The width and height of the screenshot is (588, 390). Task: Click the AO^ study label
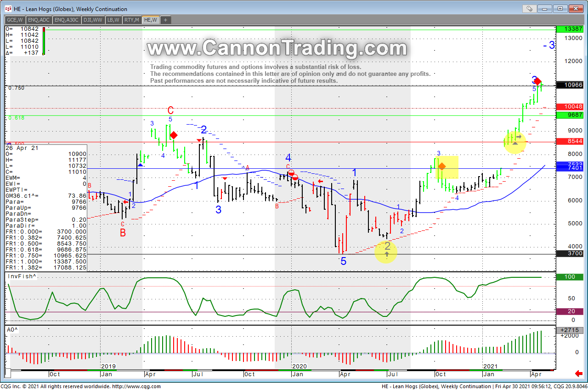tap(12, 330)
